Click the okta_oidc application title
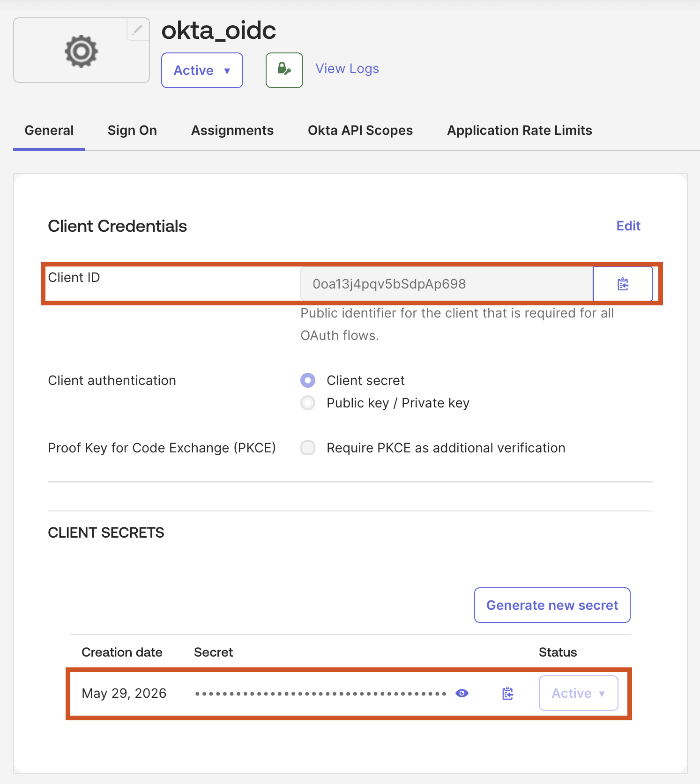The image size is (700, 784). 219,30
